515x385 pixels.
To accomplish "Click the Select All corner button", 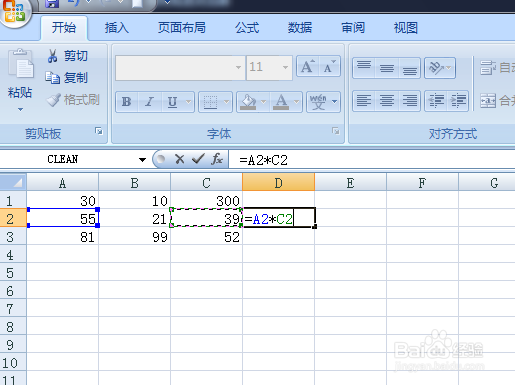I will 13,182.
